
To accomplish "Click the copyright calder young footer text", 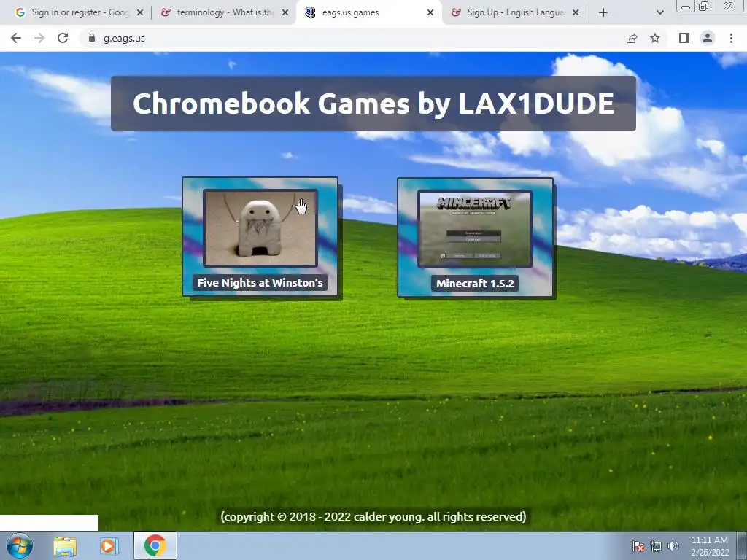I will pos(373,517).
